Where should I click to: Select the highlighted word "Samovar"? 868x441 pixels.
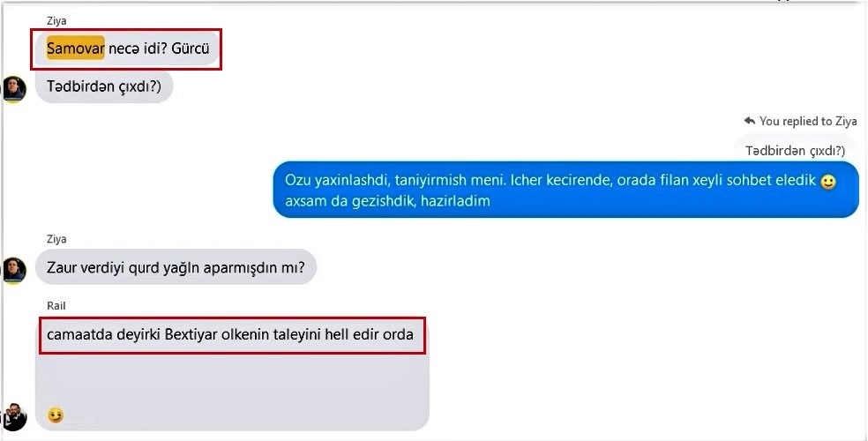[x=76, y=49]
